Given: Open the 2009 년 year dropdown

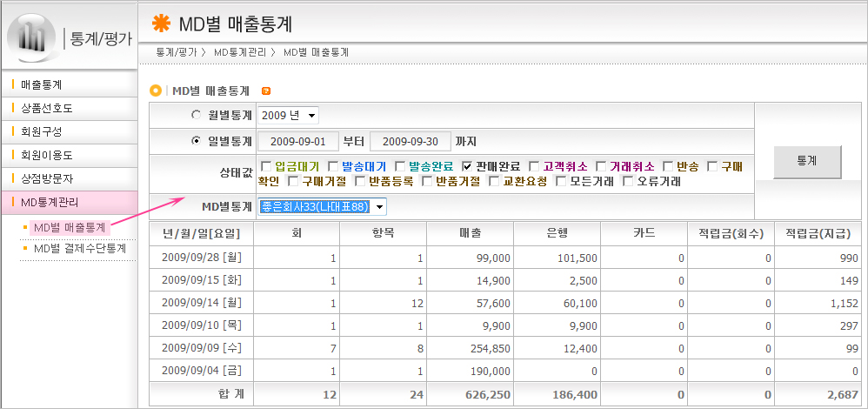Looking at the screenshot, I should tap(289, 115).
